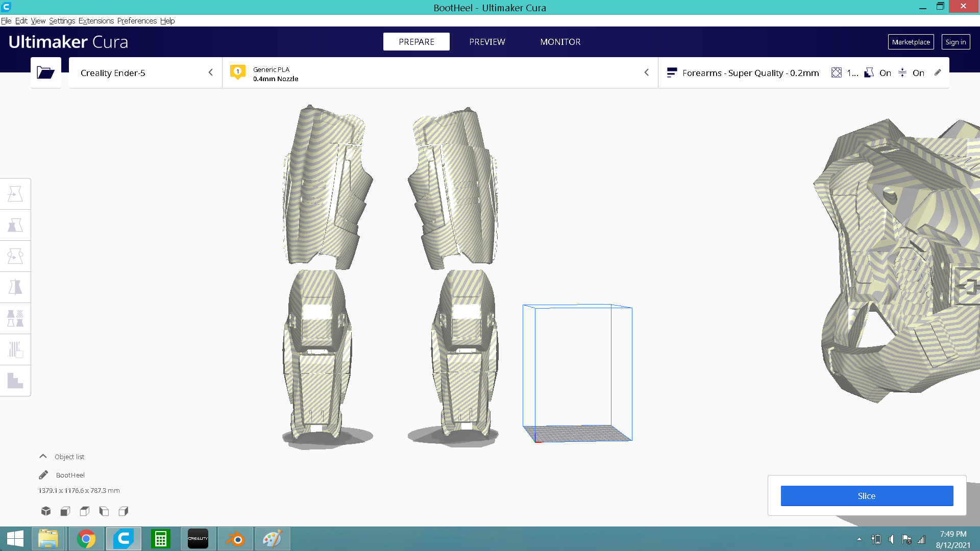Select the Rotate tool in the left toolbar
The image size is (980, 551).
(x=15, y=256)
